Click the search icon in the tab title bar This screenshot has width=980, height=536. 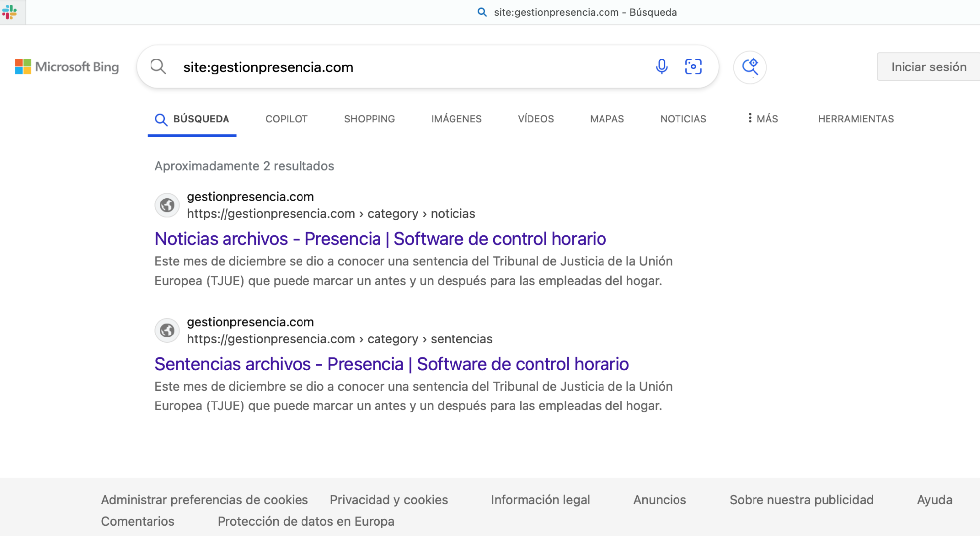[482, 12]
